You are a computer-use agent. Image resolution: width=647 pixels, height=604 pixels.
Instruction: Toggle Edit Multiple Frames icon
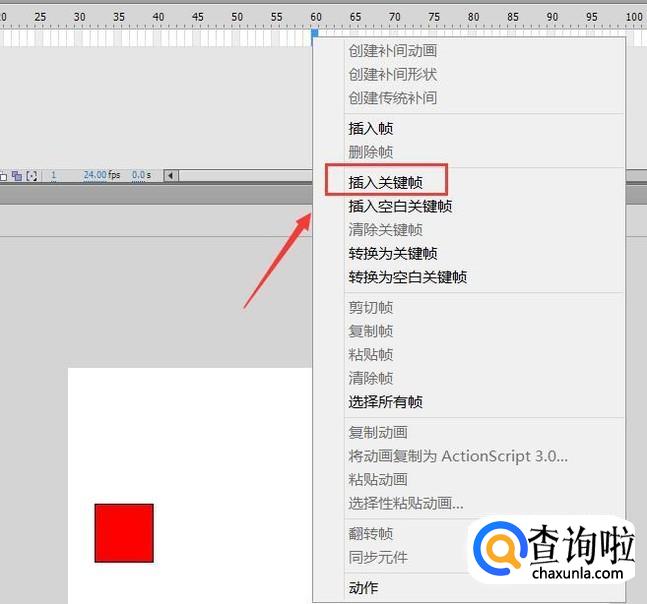17,176
